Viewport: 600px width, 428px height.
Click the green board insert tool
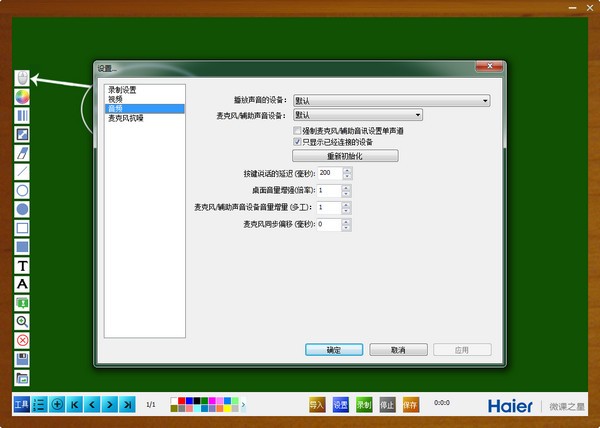[22, 303]
